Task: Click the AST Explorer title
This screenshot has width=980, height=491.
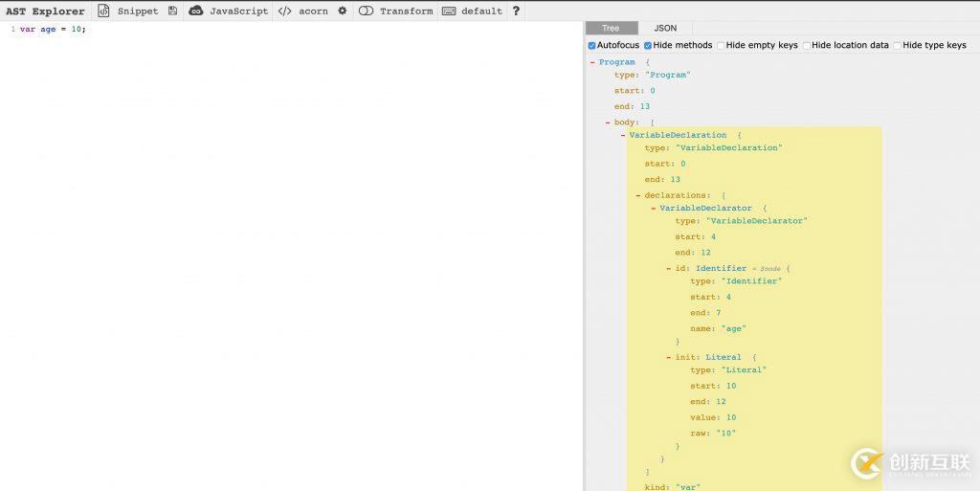Action: (x=45, y=11)
